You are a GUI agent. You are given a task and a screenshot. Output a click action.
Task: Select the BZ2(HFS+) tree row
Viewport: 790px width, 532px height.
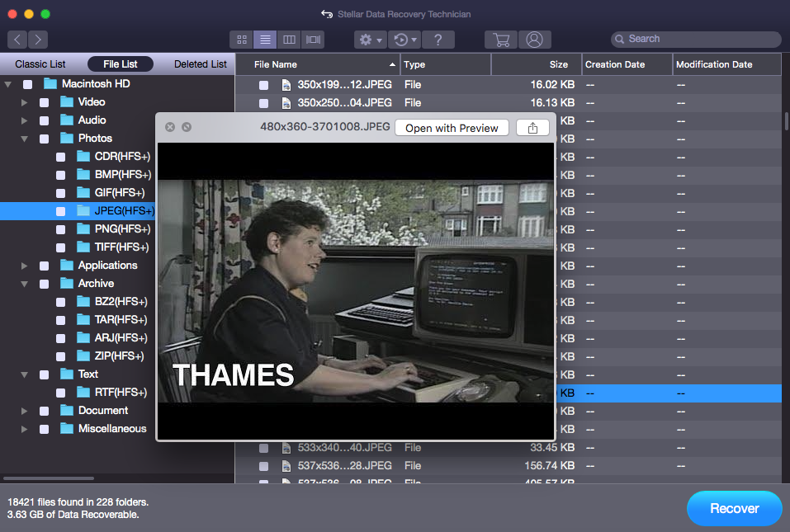[x=78, y=302]
